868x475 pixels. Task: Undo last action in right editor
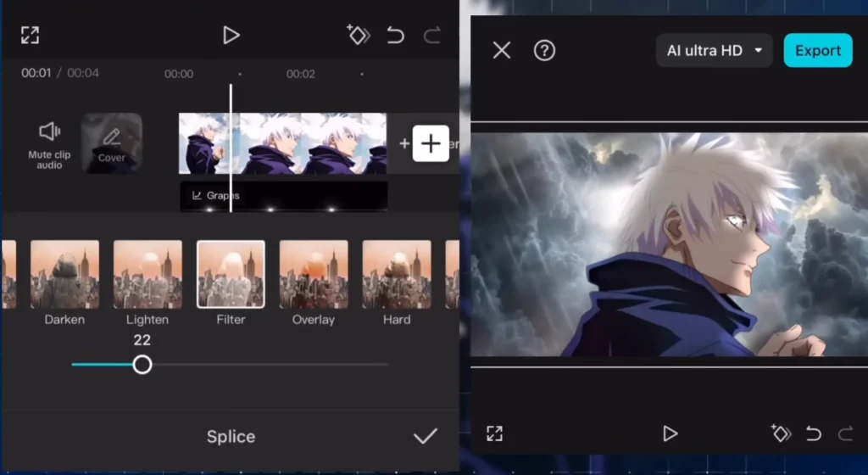pyautogui.click(x=813, y=433)
